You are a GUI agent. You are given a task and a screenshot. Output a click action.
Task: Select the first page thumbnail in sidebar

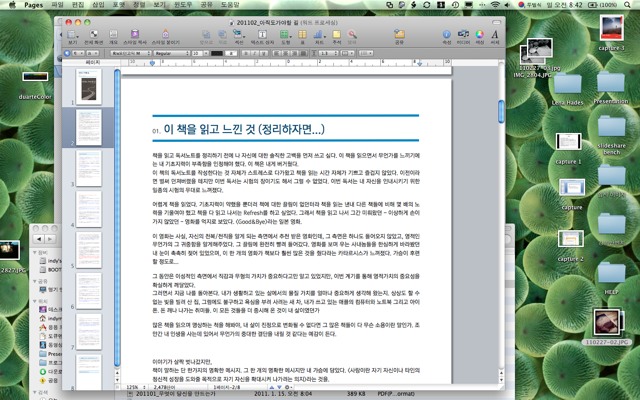(x=88, y=87)
